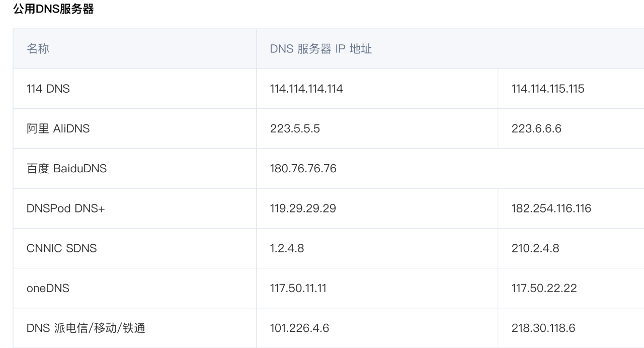
Task: Click the 223.5.5.5 address cell
Action: (295, 129)
